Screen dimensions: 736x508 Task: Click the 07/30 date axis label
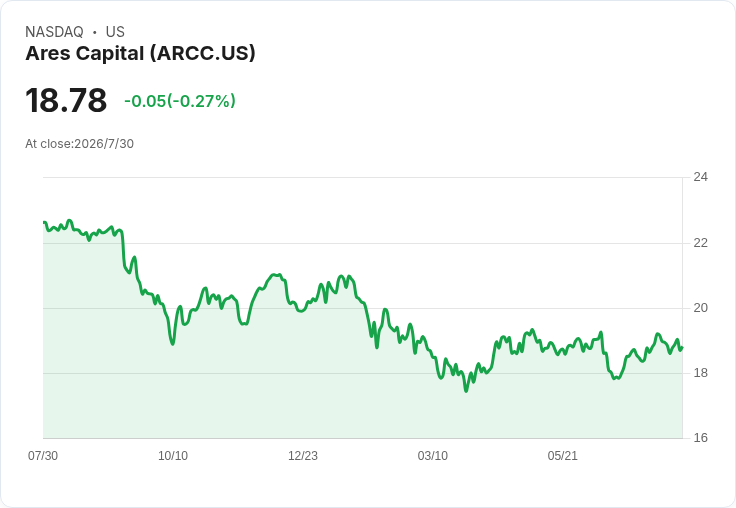43,456
